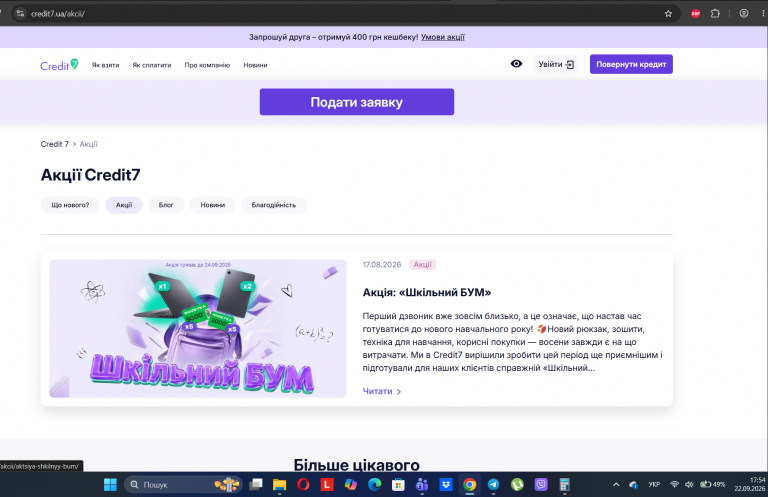Click the pink Акції tag next to the date
Image resolution: width=768 pixels, height=497 pixels.
[x=422, y=265]
